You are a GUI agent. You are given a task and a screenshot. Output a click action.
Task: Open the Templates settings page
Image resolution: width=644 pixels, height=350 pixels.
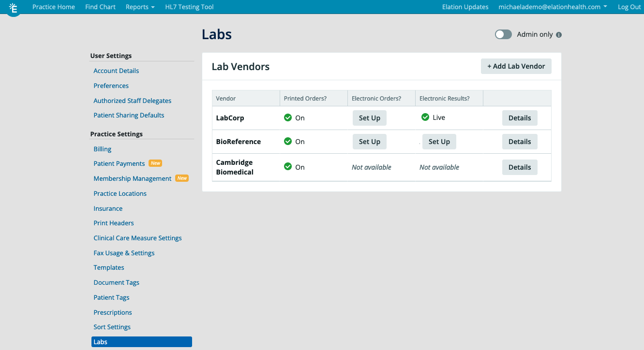pos(108,267)
